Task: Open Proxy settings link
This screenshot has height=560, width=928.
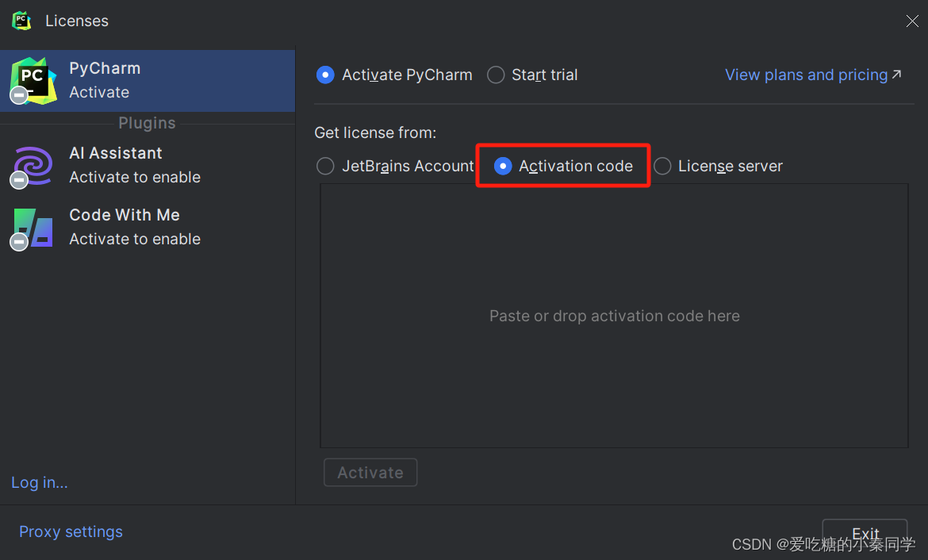Action: [x=71, y=531]
